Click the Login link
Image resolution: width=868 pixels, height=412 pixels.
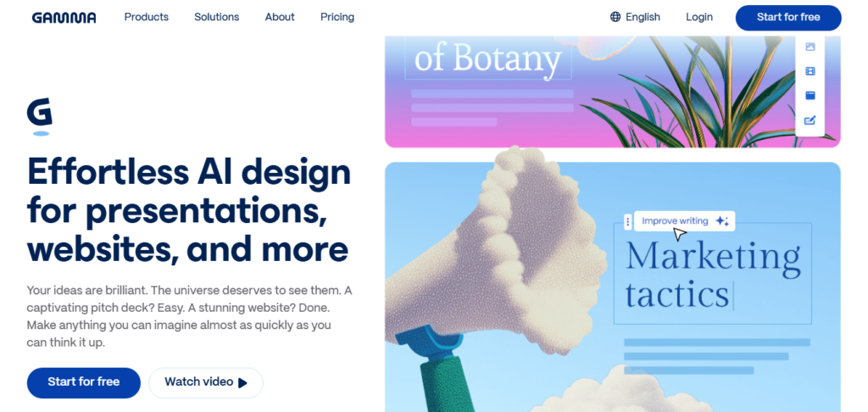[699, 17]
